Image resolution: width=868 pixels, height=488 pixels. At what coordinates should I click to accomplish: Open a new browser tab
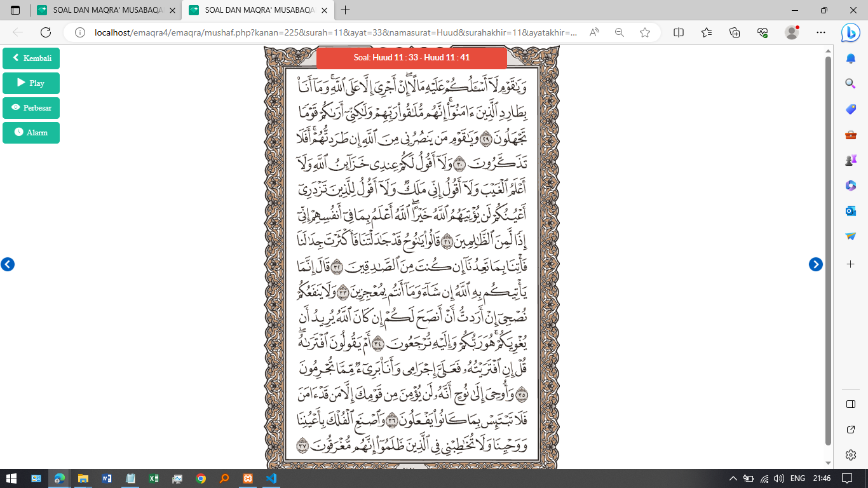(x=346, y=10)
